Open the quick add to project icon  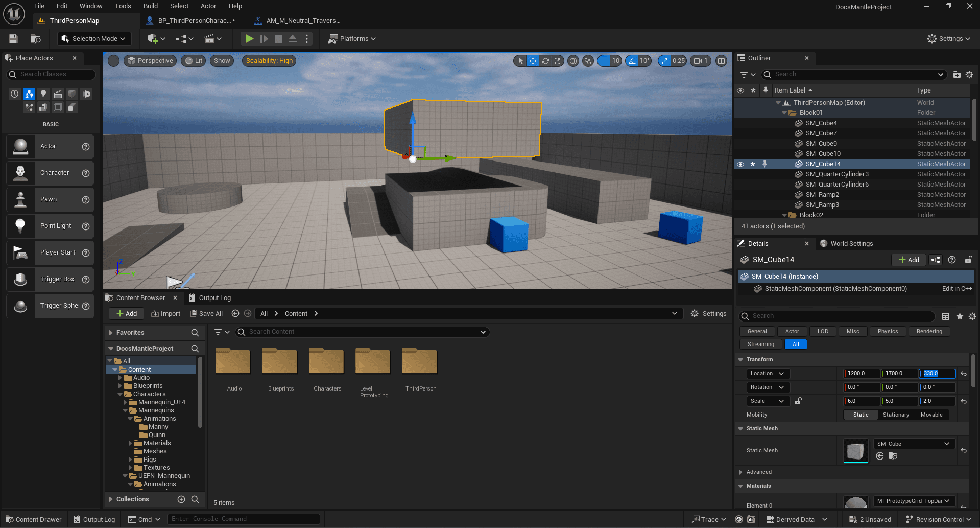[156, 39]
